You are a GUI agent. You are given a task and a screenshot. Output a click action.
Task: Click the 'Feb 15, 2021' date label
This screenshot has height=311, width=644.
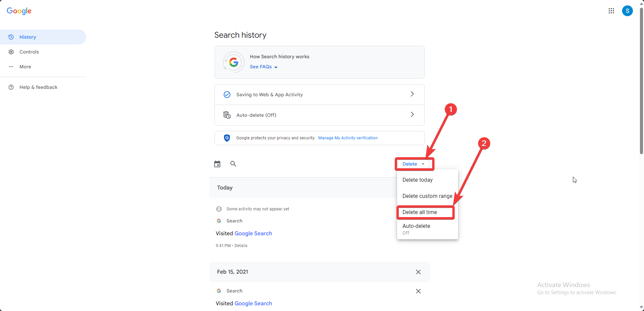tap(232, 272)
